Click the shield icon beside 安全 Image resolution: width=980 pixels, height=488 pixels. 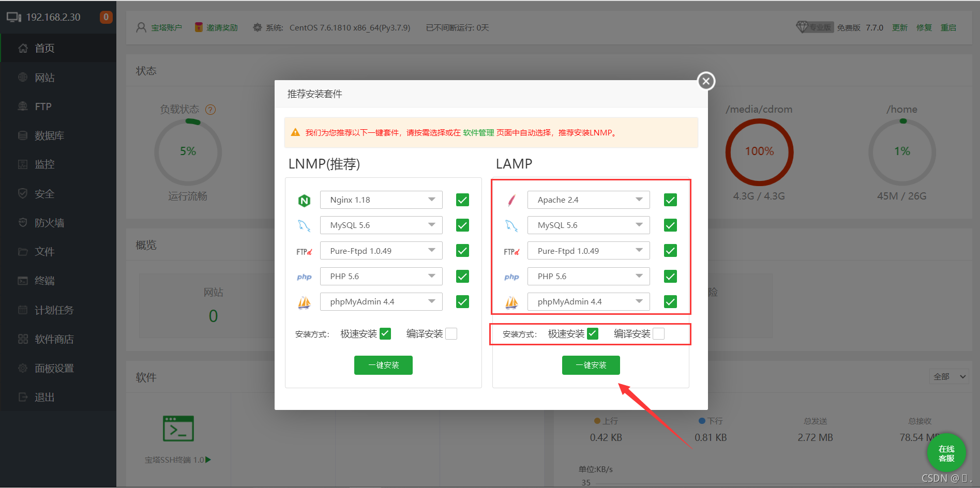23,194
